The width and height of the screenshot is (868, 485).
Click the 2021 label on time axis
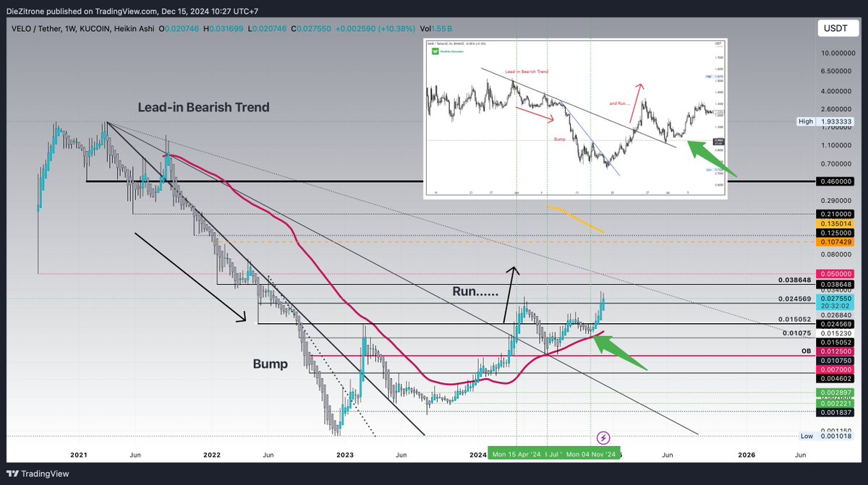click(78, 455)
